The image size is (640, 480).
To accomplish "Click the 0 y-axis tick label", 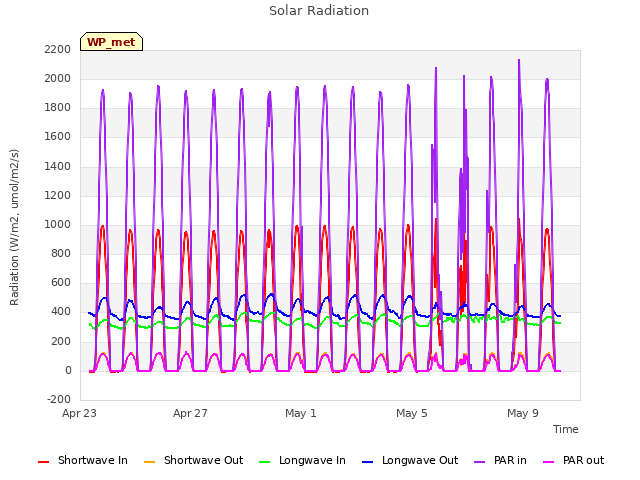I will (68, 371).
